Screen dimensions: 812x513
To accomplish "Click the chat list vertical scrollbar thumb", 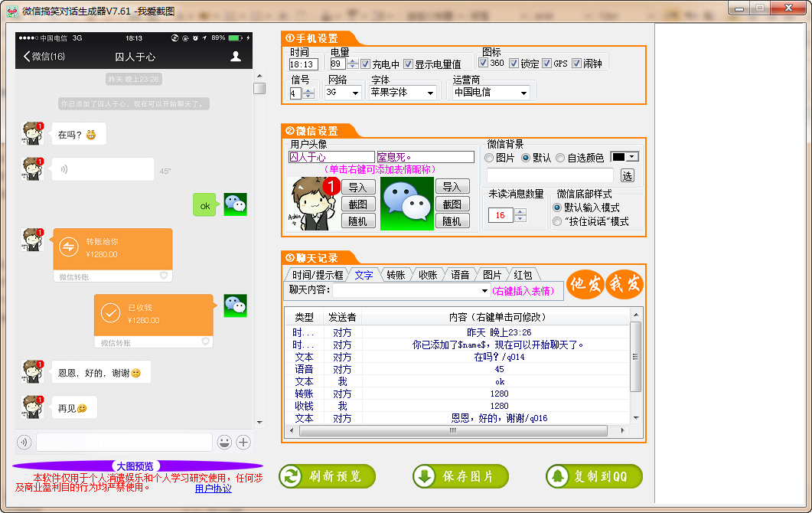I will 635,357.
